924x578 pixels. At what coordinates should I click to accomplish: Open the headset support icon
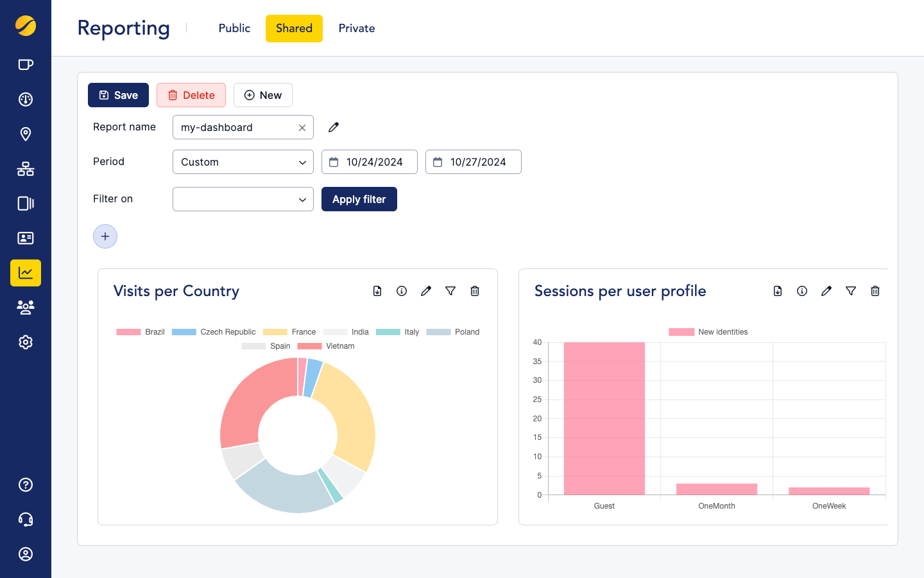[26, 520]
